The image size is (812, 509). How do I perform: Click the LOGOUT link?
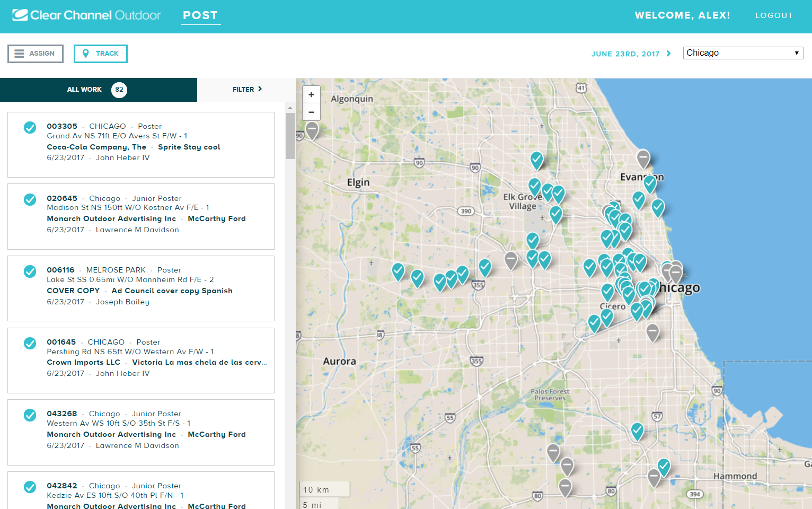pyautogui.click(x=774, y=15)
